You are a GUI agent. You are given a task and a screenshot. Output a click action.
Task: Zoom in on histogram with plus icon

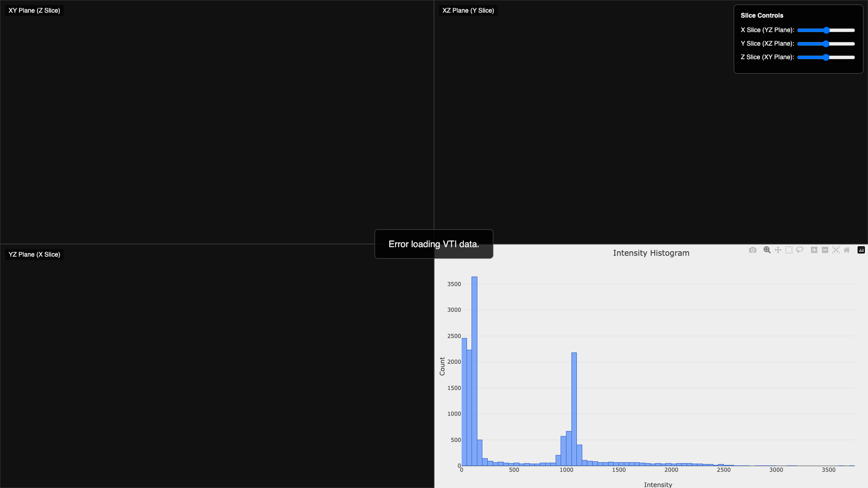tap(814, 250)
